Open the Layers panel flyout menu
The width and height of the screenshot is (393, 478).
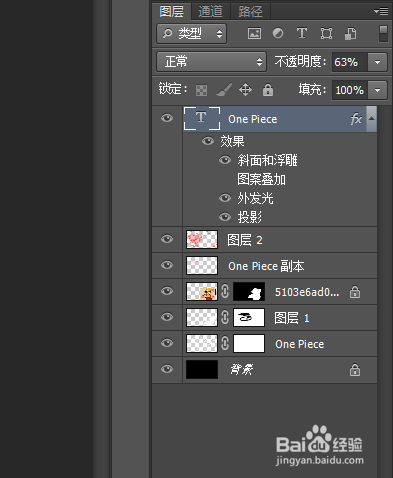pos(381,12)
